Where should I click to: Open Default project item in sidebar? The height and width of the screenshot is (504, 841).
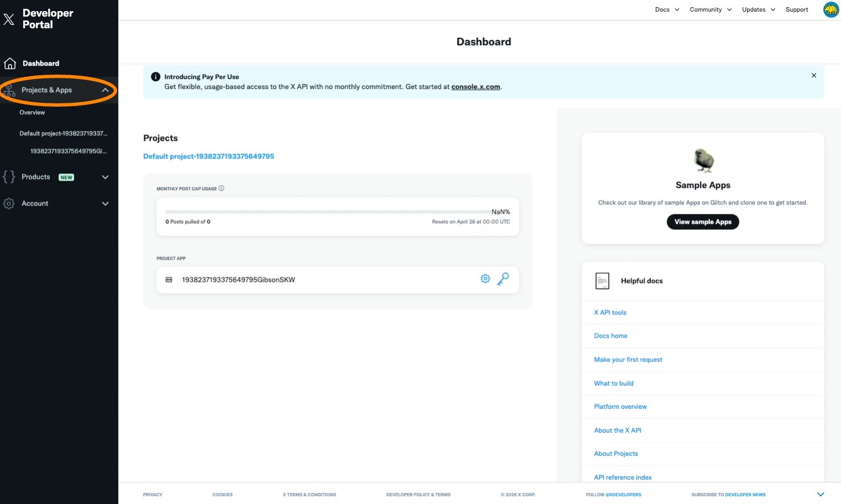click(x=64, y=134)
